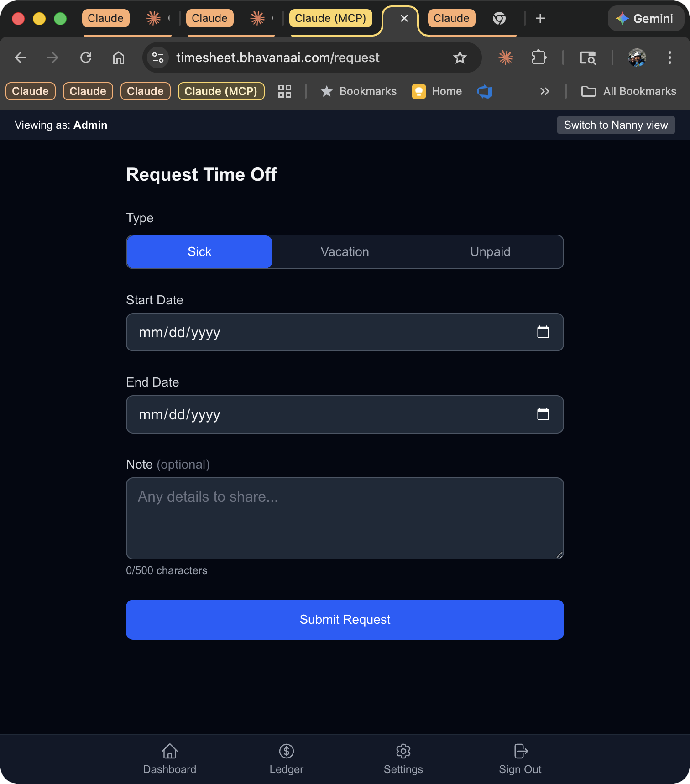690x784 pixels.
Task: Switch to the Claude (MCP) tab group
Action: pos(330,18)
